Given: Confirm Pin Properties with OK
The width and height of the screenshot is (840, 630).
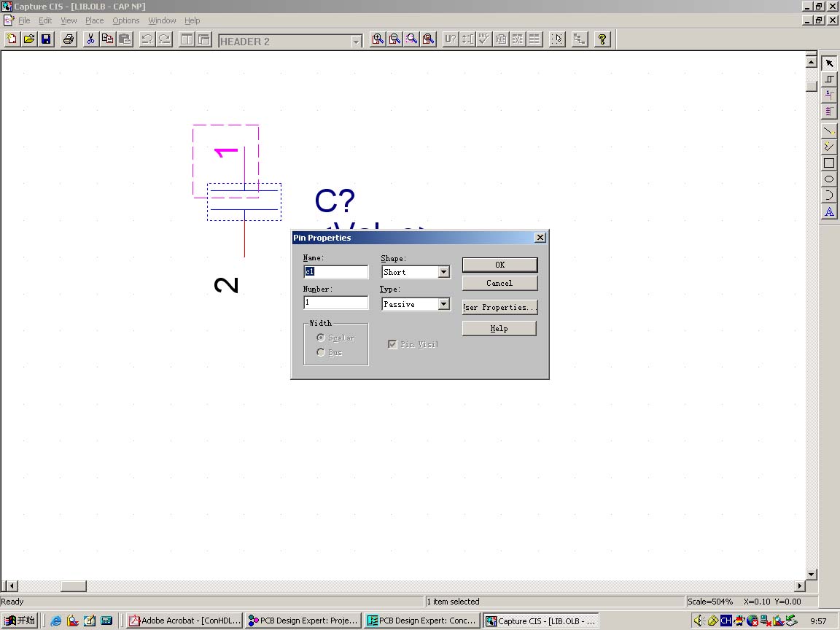Looking at the screenshot, I should [x=499, y=265].
